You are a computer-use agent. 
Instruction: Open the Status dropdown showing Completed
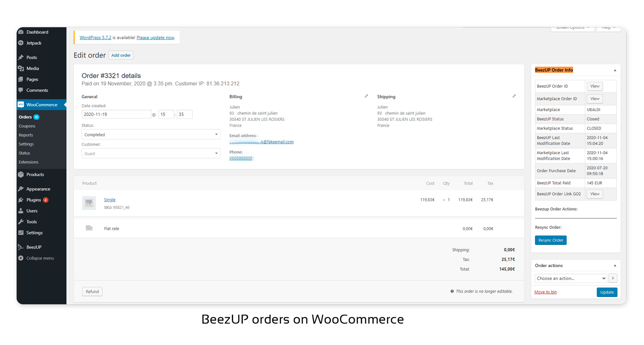(151, 134)
